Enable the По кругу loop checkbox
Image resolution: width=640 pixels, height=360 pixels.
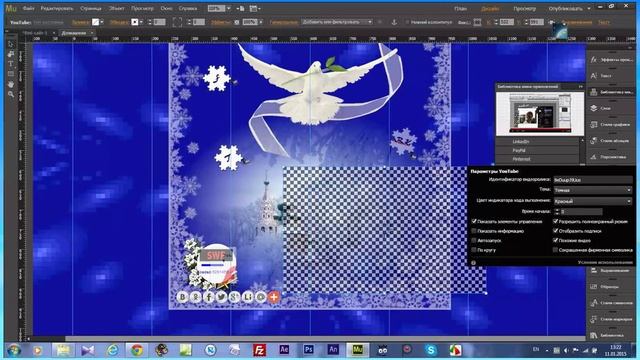point(474,249)
